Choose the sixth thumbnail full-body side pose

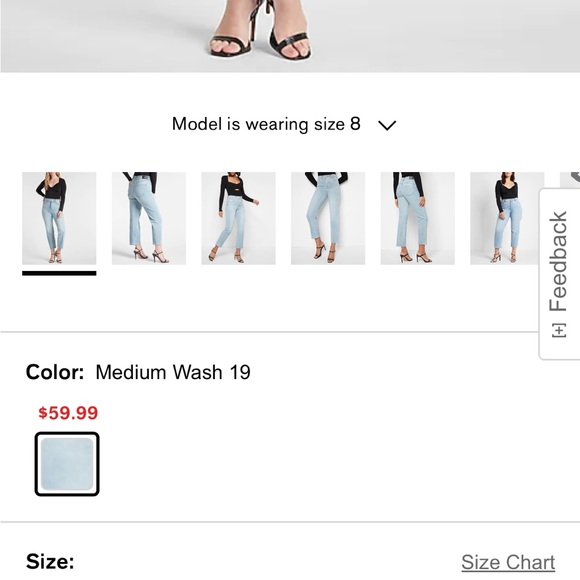click(x=505, y=218)
